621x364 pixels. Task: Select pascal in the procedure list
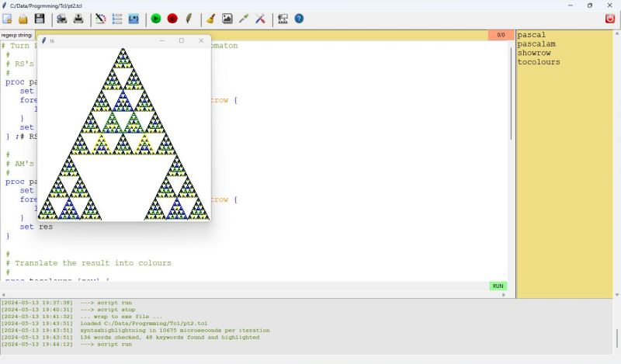click(531, 35)
